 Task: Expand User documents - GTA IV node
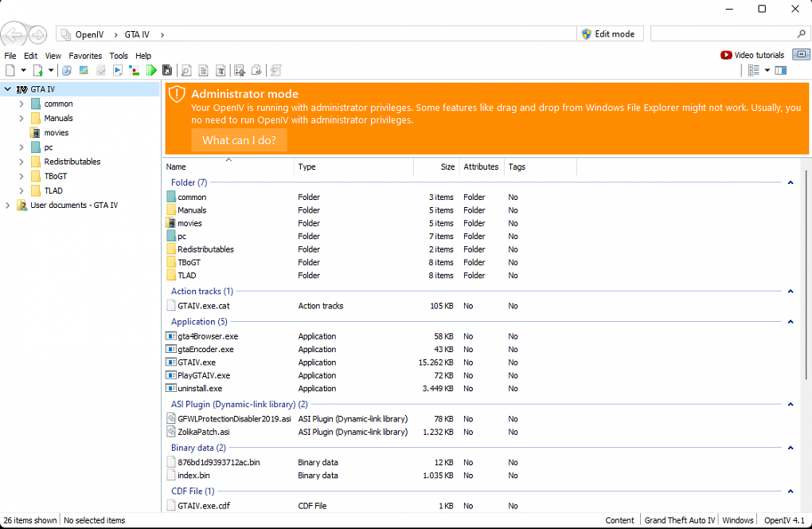pyautogui.click(x=8, y=206)
